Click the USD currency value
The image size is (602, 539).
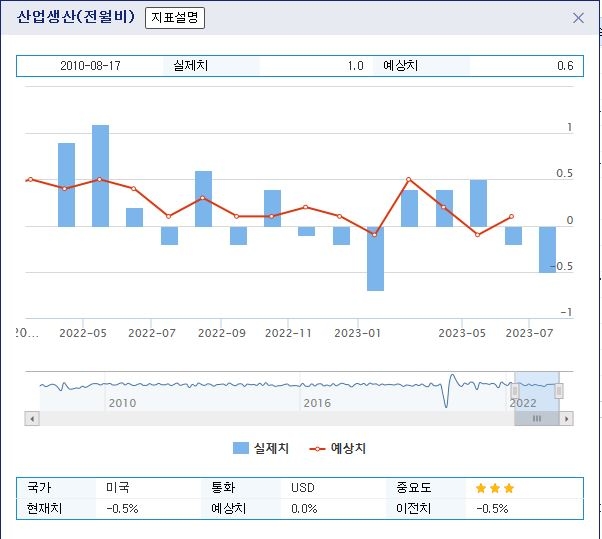point(303,488)
